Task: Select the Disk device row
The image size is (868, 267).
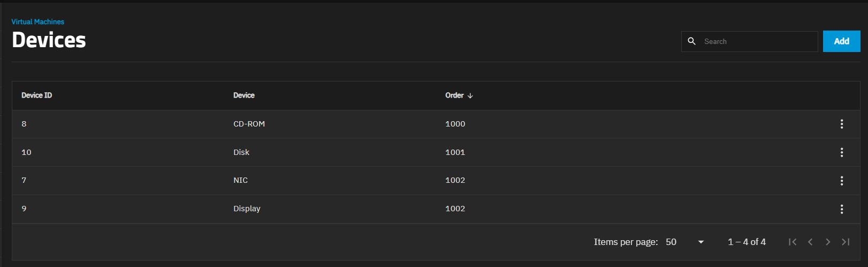Action: point(241,152)
